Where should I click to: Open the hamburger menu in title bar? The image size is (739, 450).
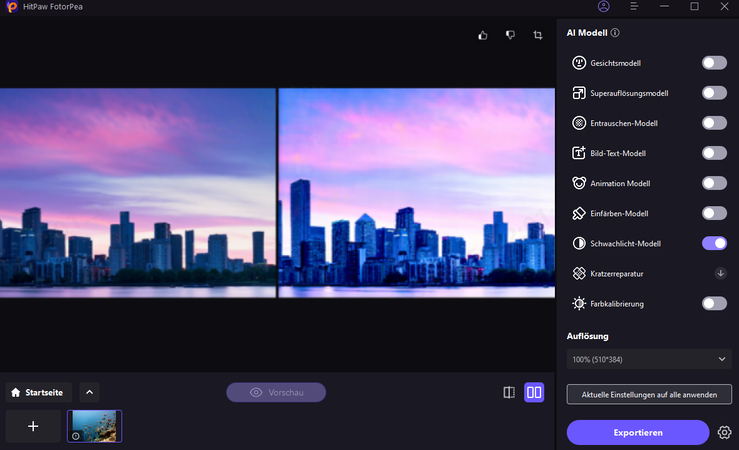[634, 6]
